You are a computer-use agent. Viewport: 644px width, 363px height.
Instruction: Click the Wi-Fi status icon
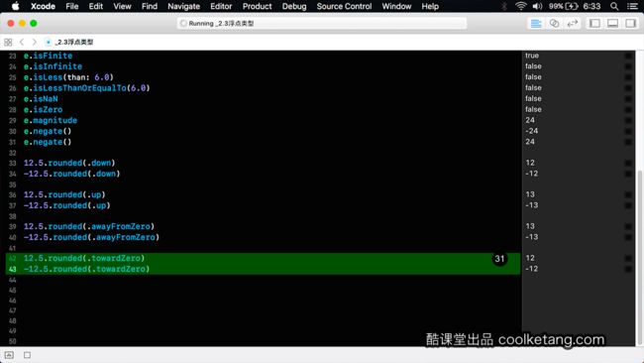(520, 6)
